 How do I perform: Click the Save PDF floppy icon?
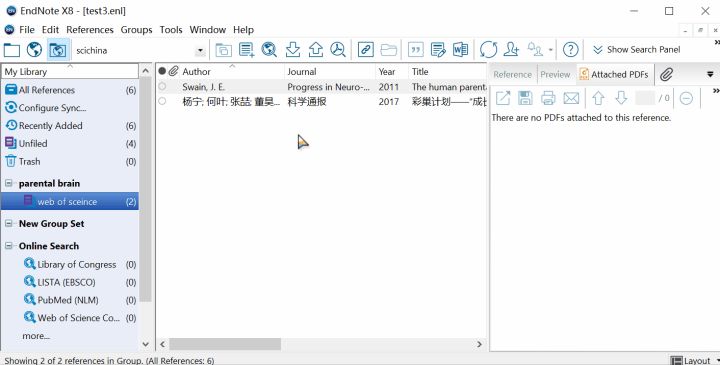(x=525, y=98)
